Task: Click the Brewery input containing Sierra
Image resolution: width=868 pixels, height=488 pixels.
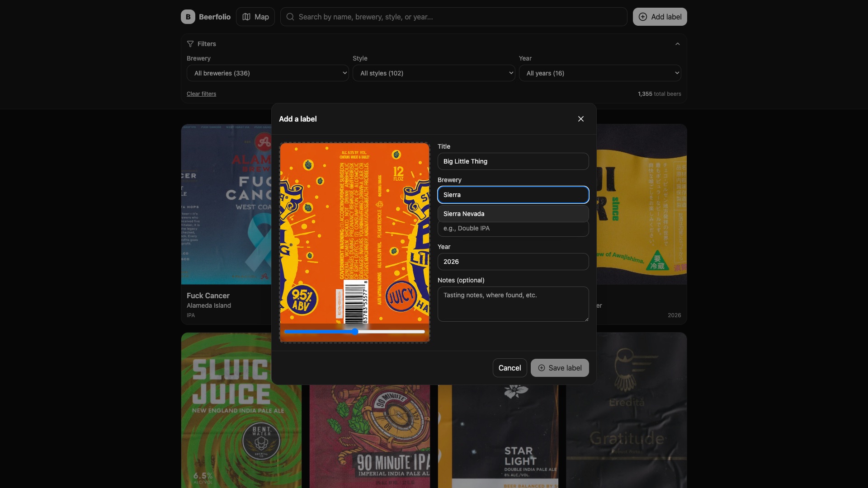Action: pyautogui.click(x=513, y=195)
